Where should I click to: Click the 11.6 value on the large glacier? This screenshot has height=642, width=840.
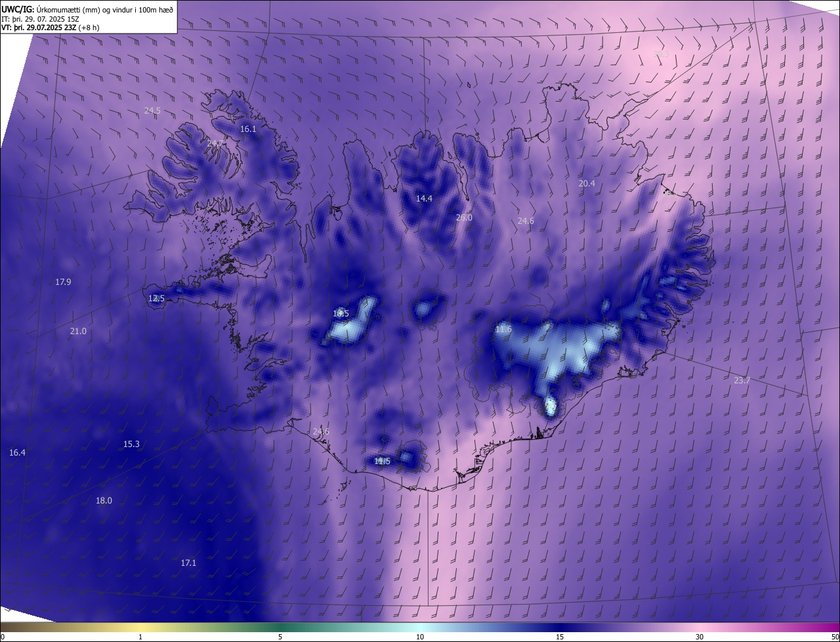click(503, 330)
